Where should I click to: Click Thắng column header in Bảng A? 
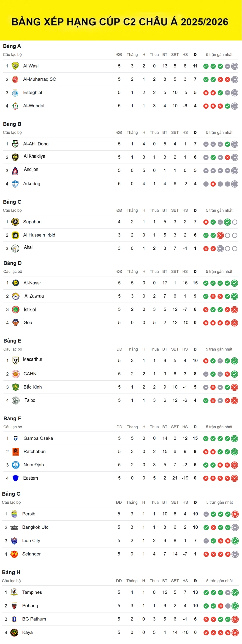coord(132,54)
